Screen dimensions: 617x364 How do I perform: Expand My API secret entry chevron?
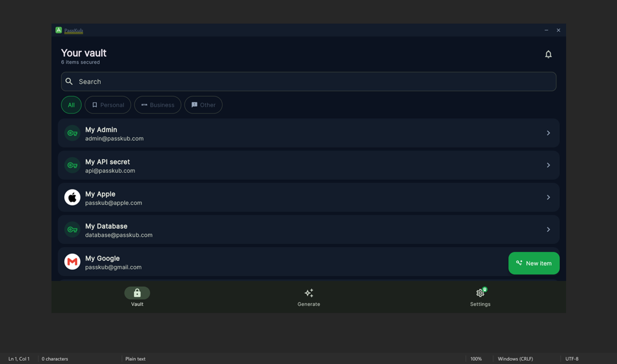coord(548,165)
